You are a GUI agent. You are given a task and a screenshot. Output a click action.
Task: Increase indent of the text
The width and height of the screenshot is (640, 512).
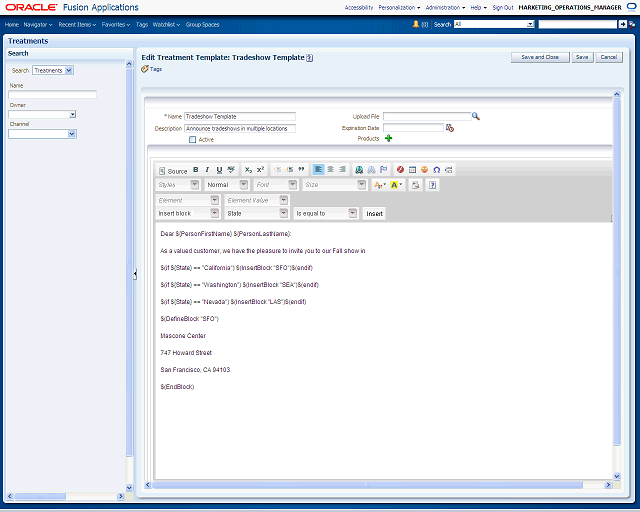(290, 170)
